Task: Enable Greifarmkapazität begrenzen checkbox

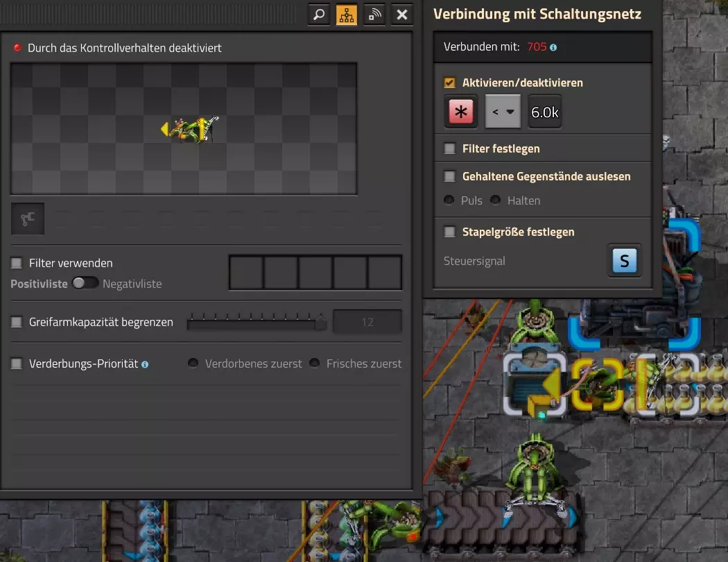Action: click(x=16, y=322)
